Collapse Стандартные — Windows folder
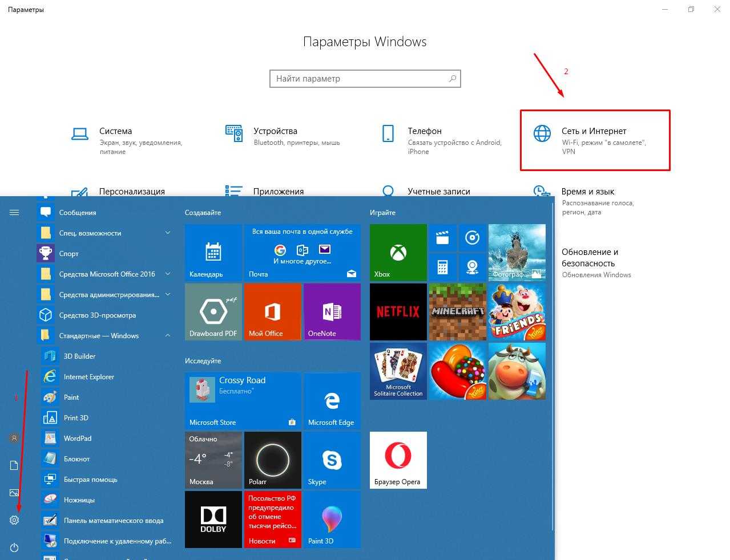The width and height of the screenshot is (730, 560). tap(168, 336)
